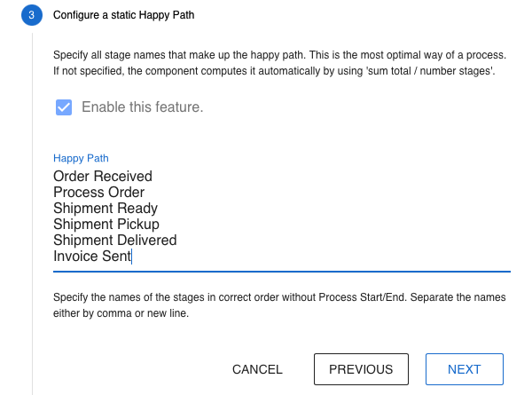This screenshot has height=395, width=532.
Task: Place cursor on the 'Shipment Delivered' line
Action: pyautogui.click(x=115, y=241)
